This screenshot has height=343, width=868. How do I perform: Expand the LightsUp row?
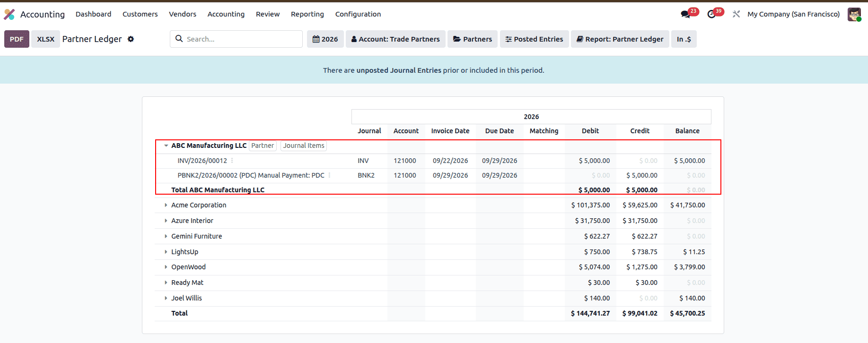pos(166,252)
